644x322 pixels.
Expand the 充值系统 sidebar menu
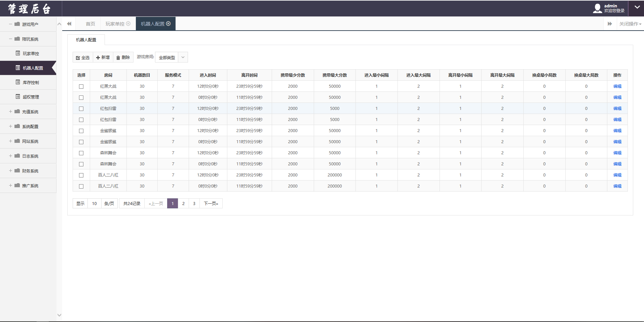30,112
